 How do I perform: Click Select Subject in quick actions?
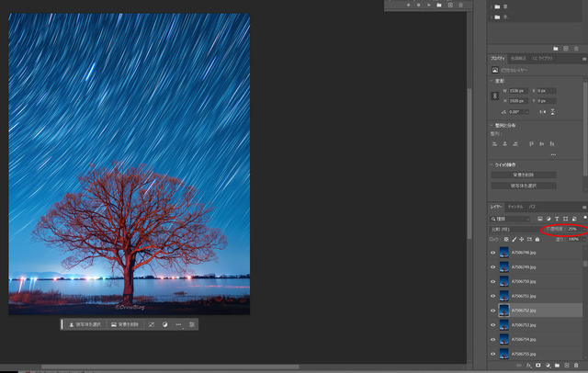pos(524,186)
